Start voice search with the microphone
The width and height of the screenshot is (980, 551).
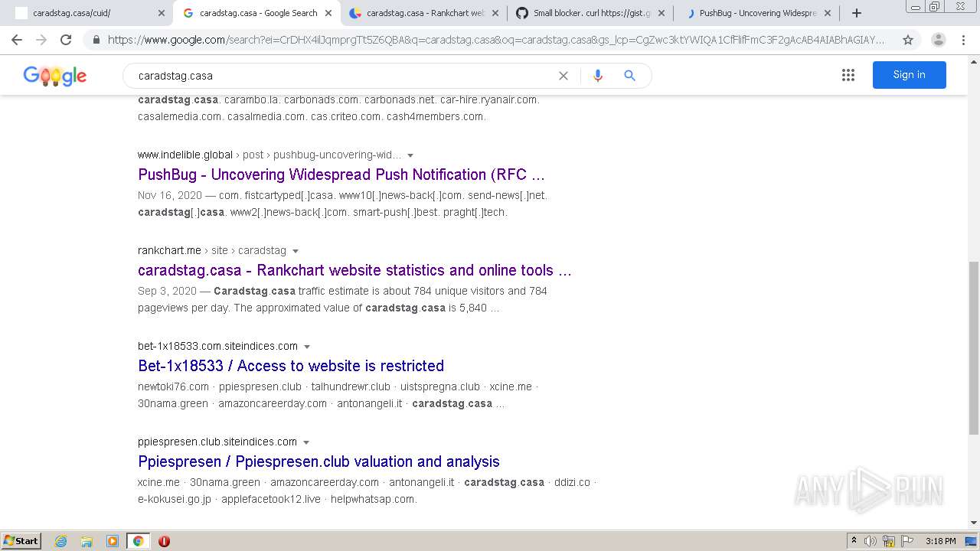pos(598,76)
